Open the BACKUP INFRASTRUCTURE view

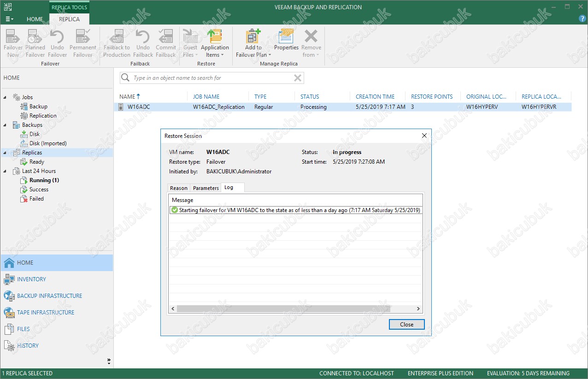[x=57, y=296]
